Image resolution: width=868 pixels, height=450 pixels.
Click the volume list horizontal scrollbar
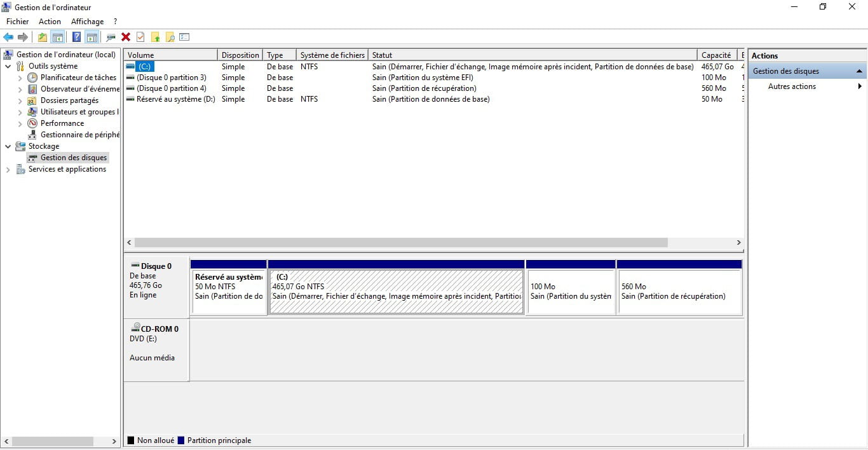pos(400,243)
